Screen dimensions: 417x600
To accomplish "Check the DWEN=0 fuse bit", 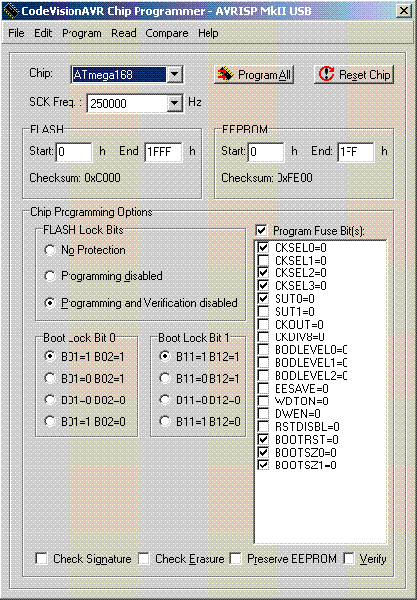I will coord(263,414).
